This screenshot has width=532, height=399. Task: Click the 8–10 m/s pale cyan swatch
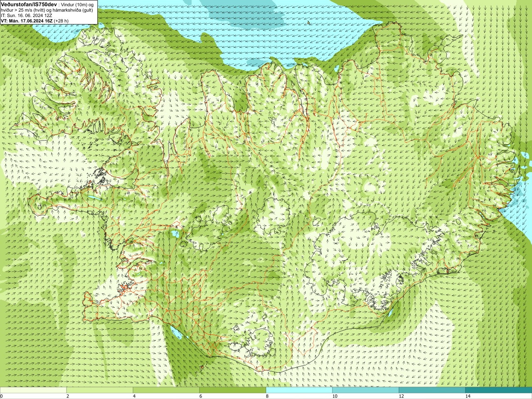(x=299, y=390)
